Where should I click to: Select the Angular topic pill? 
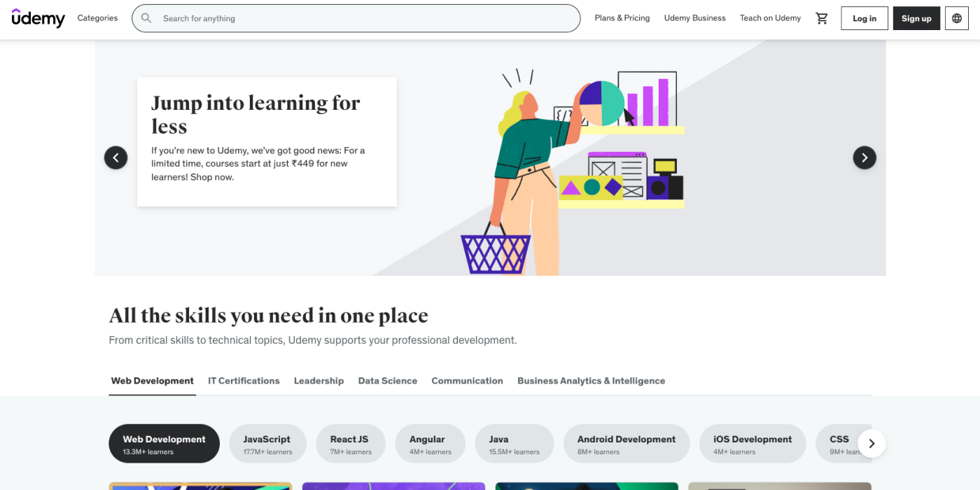coord(430,444)
